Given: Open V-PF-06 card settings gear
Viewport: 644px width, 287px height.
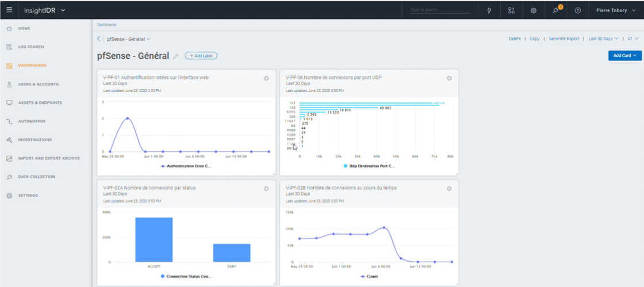Looking at the screenshot, I should [x=449, y=78].
